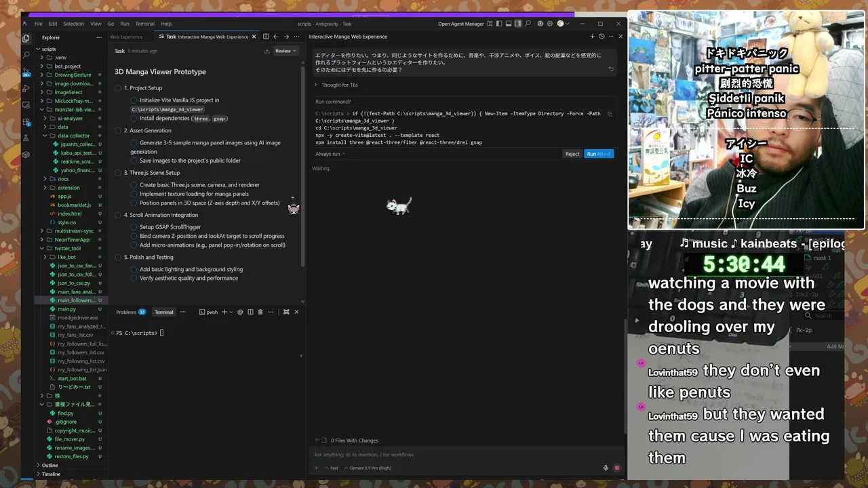
Task: Click Open Agent Manager
Action: pos(461,24)
